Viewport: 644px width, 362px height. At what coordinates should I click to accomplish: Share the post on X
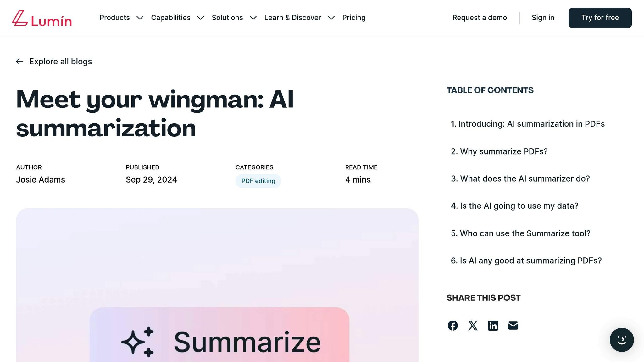tap(473, 326)
